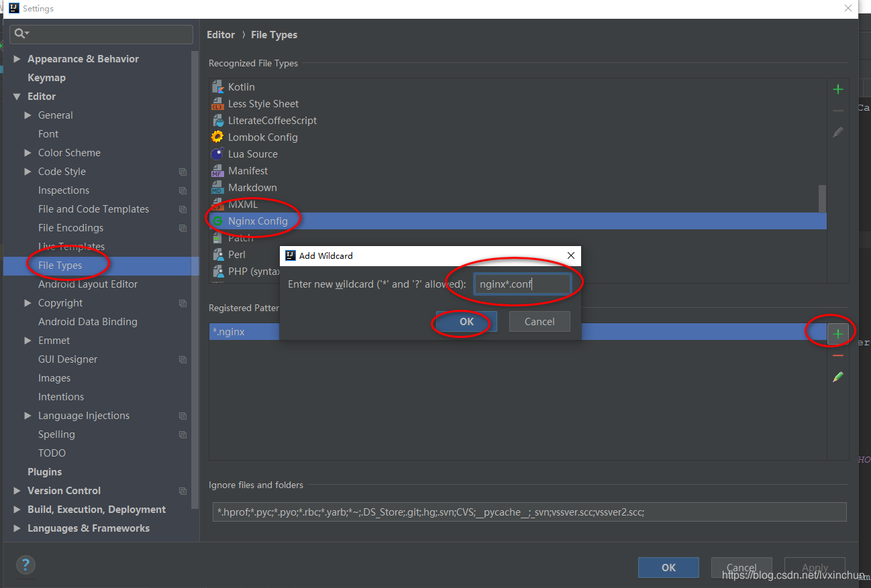Image resolution: width=871 pixels, height=588 pixels.
Task: Expand the General subsection
Action: pos(28,115)
